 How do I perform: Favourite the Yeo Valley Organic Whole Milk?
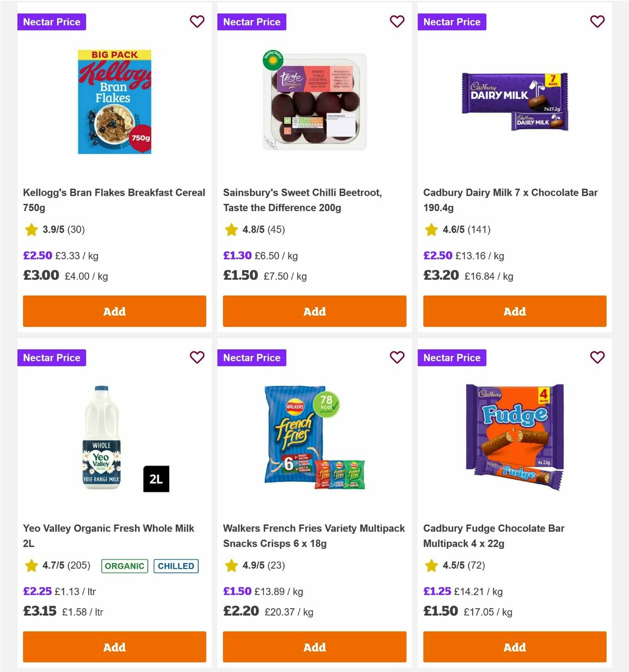[197, 357]
